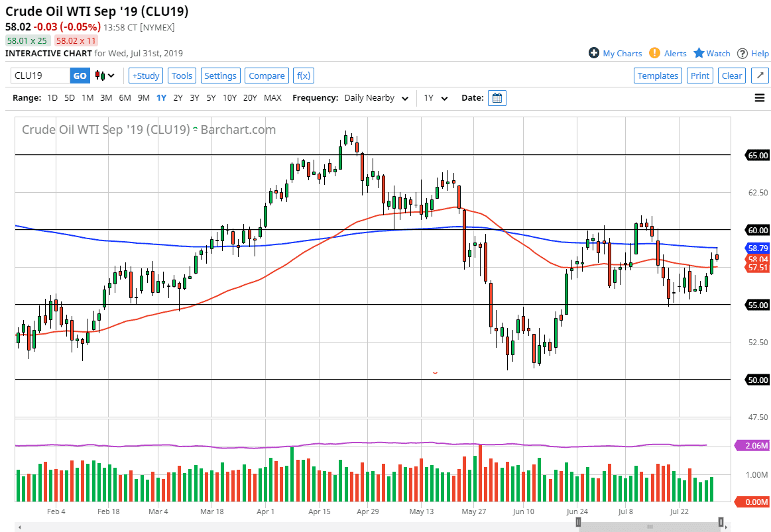The width and height of the screenshot is (771, 532).
Task: Click the +Study button
Action: coord(145,76)
